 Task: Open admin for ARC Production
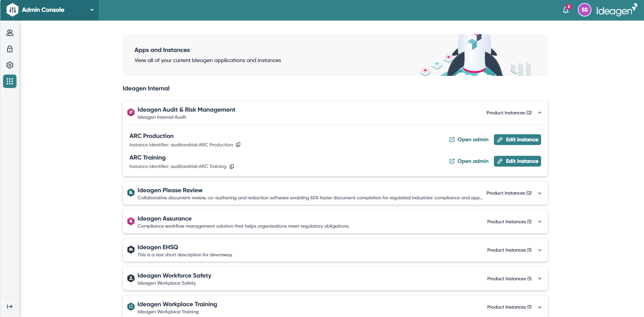point(469,140)
